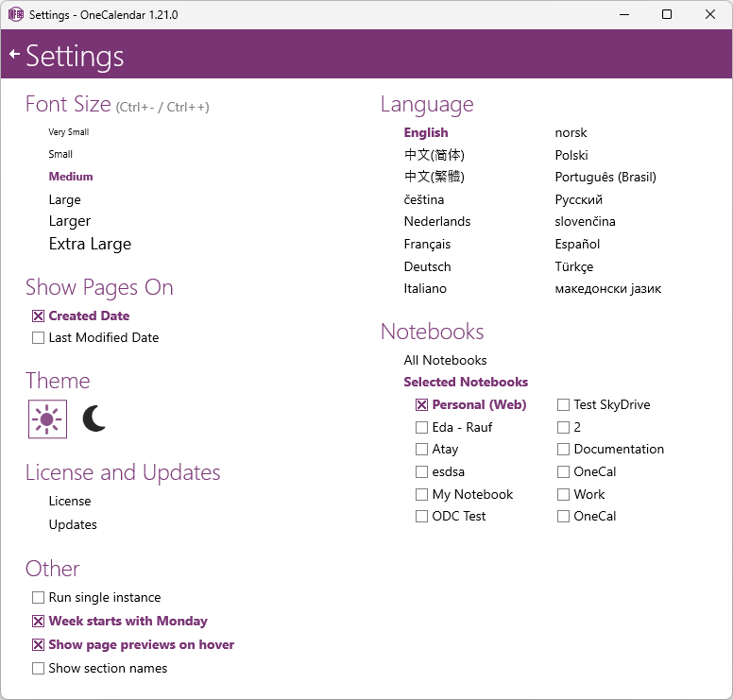Disable Show page previews on hover
The height and width of the screenshot is (700, 733).
pyautogui.click(x=39, y=645)
